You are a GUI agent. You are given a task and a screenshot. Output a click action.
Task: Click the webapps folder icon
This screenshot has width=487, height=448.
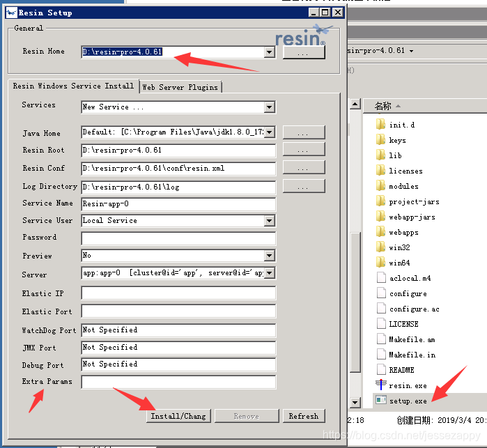point(380,232)
